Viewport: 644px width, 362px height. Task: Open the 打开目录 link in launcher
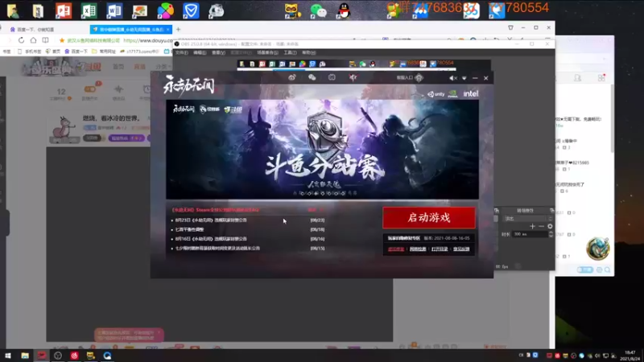440,249
